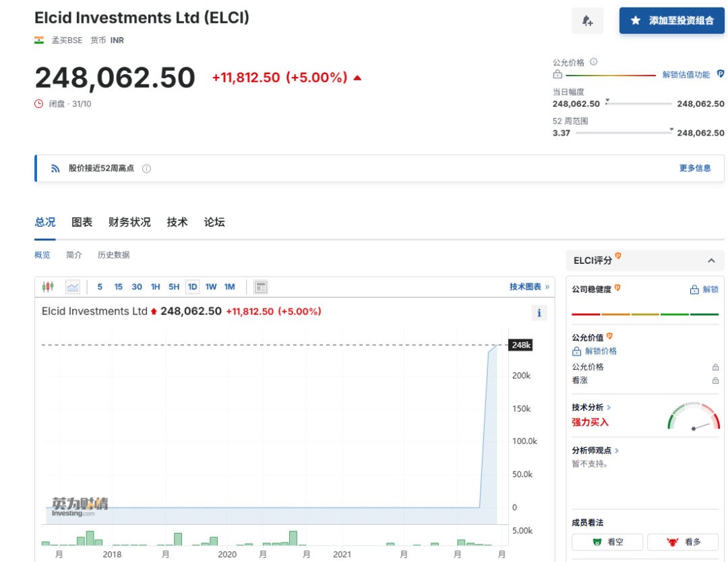Click the 暂不支持。 text
This screenshot has width=728, height=562.
click(590, 464)
